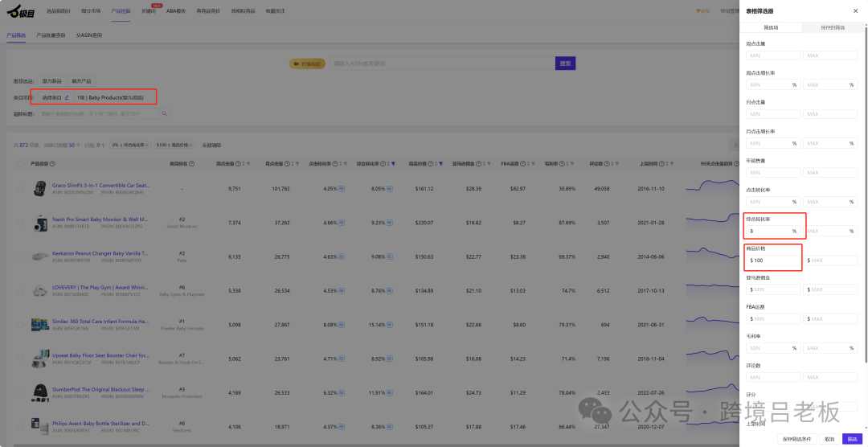Click the help icon next to 类目排名 header
868x447 pixels.
pos(191,163)
